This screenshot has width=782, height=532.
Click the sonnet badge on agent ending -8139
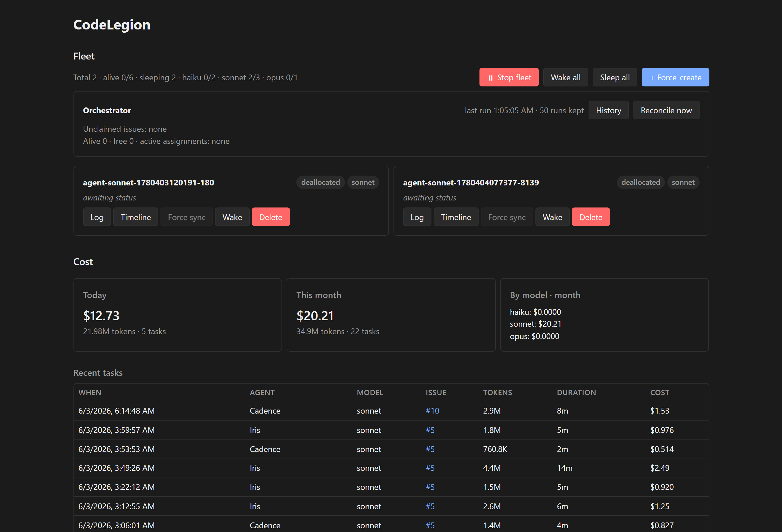pyautogui.click(x=683, y=182)
